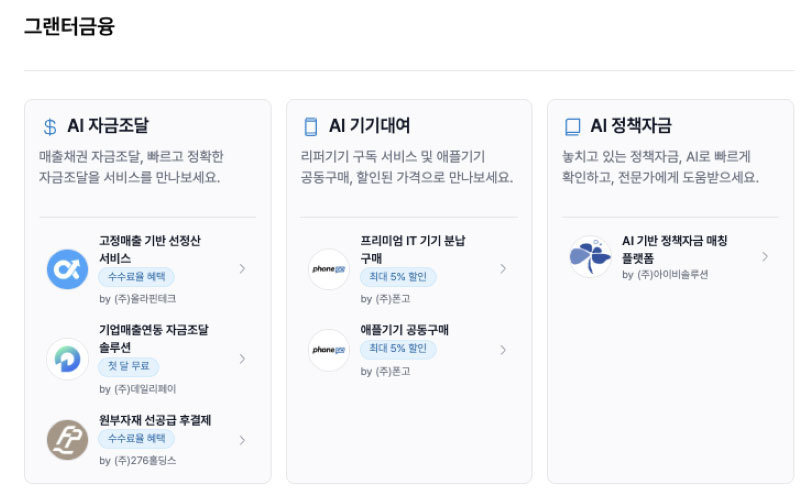
Task: Open the AI 자금조달 section heading
Action: pos(107,126)
